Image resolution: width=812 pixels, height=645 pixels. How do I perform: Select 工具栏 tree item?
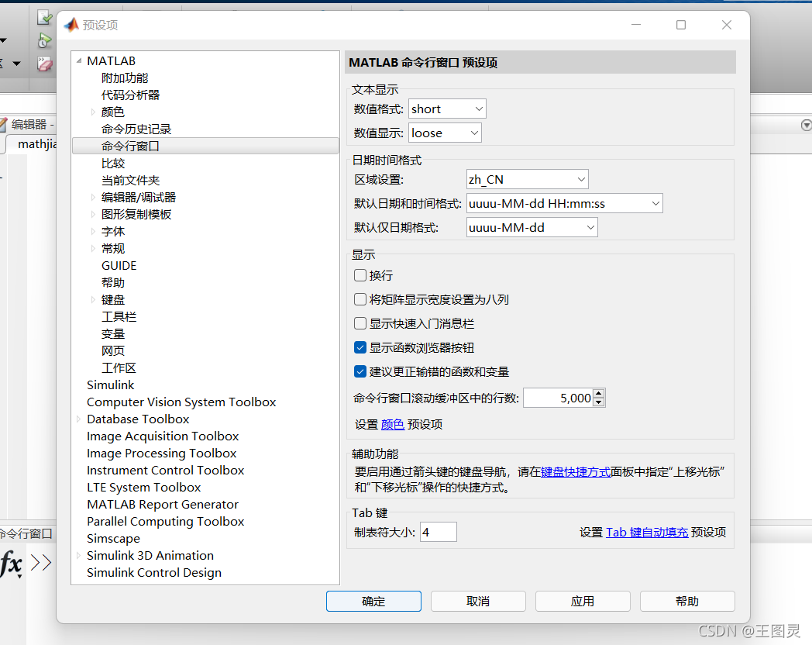tap(119, 316)
